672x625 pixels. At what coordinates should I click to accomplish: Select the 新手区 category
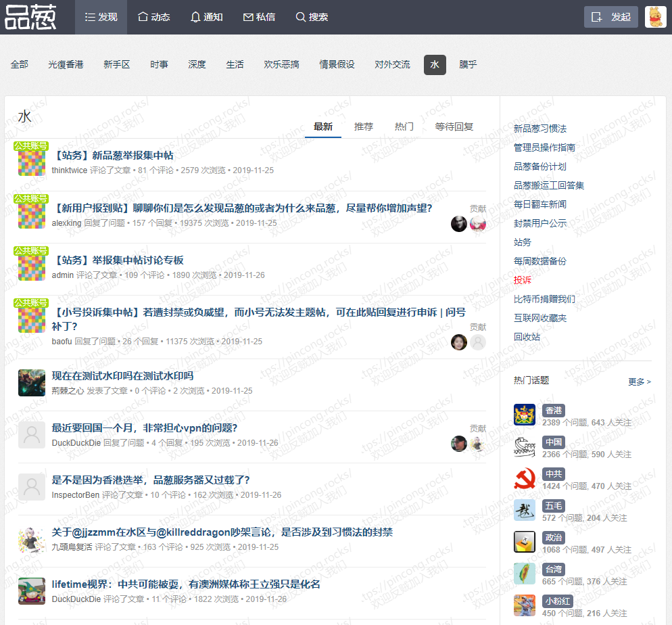coord(116,65)
